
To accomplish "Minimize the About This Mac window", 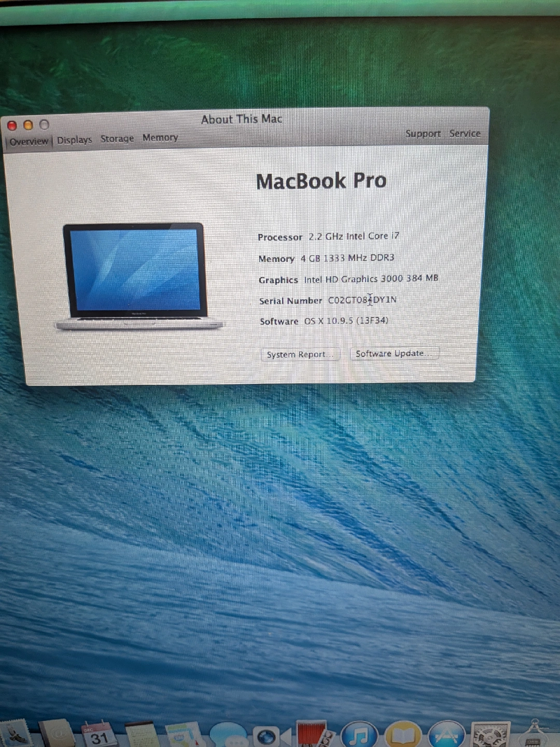I will pos(28,125).
